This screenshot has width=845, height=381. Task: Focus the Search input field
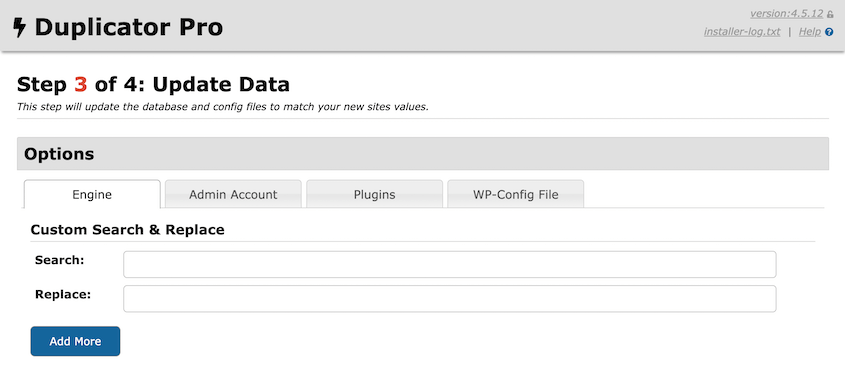pos(449,264)
